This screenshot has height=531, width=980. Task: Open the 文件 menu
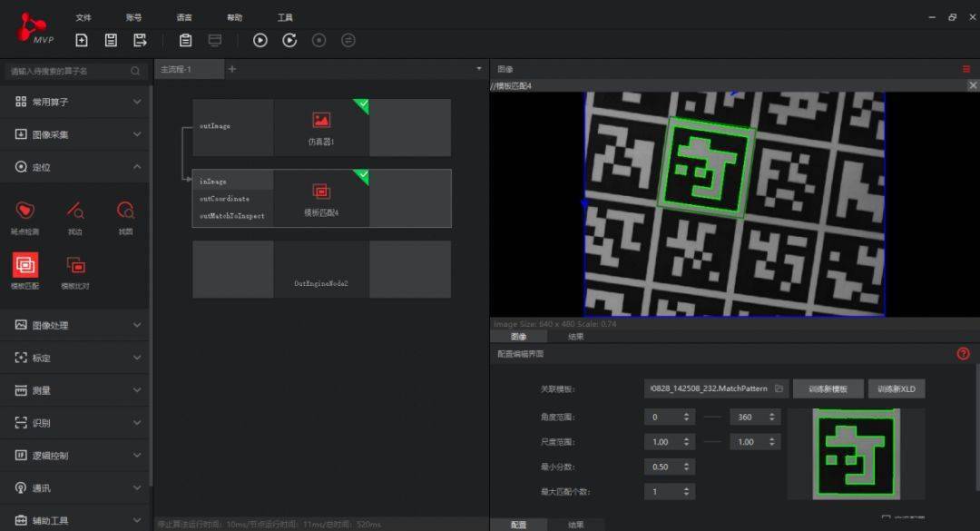[x=83, y=17]
